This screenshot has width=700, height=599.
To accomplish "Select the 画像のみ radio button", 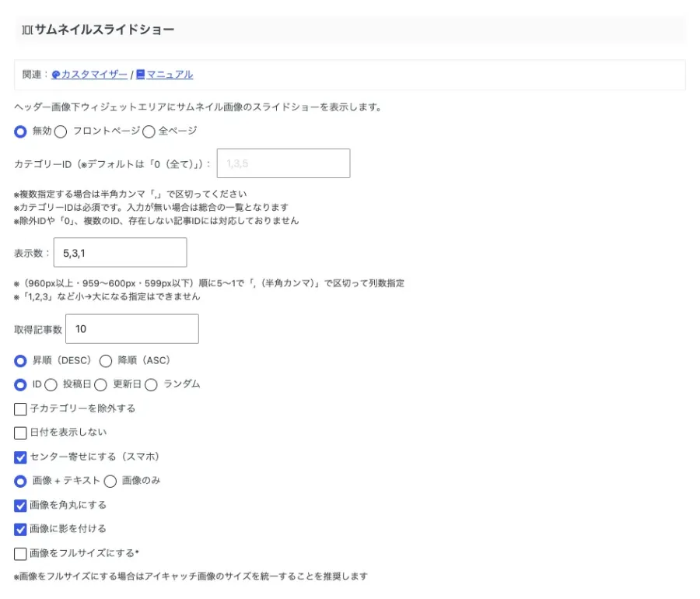I will pyautogui.click(x=110, y=482).
